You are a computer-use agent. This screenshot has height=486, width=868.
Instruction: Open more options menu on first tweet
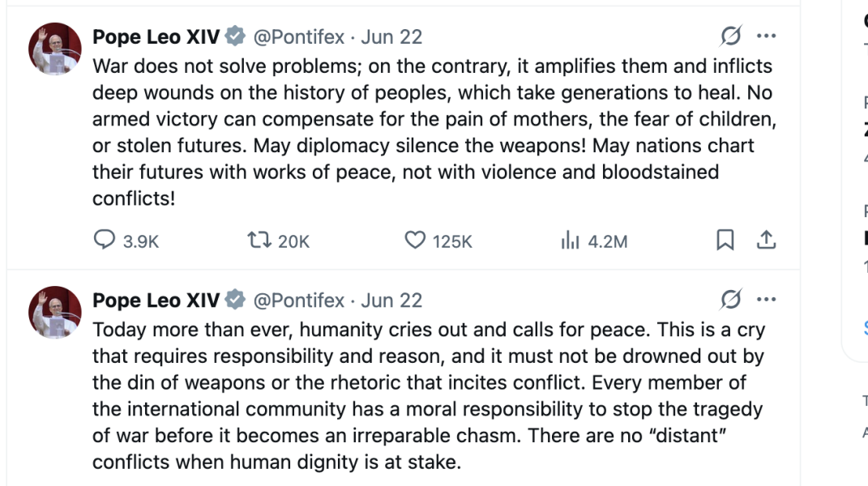coord(766,36)
